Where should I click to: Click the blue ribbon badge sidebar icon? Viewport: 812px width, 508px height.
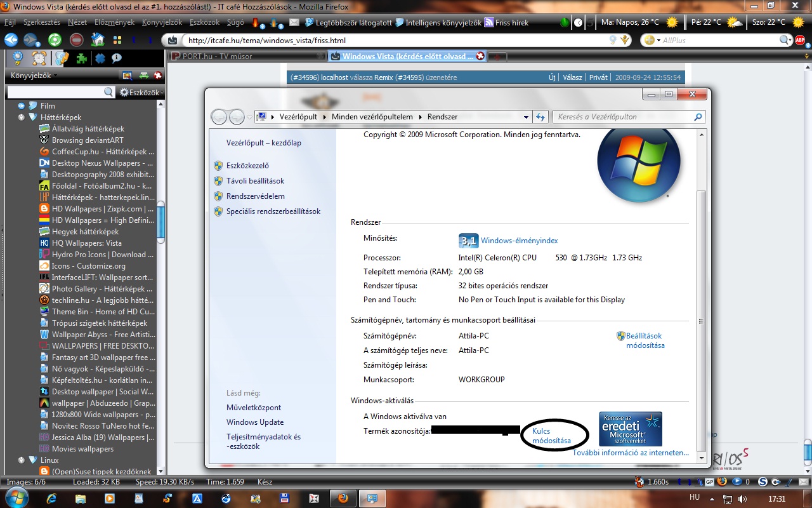[18, 58]
